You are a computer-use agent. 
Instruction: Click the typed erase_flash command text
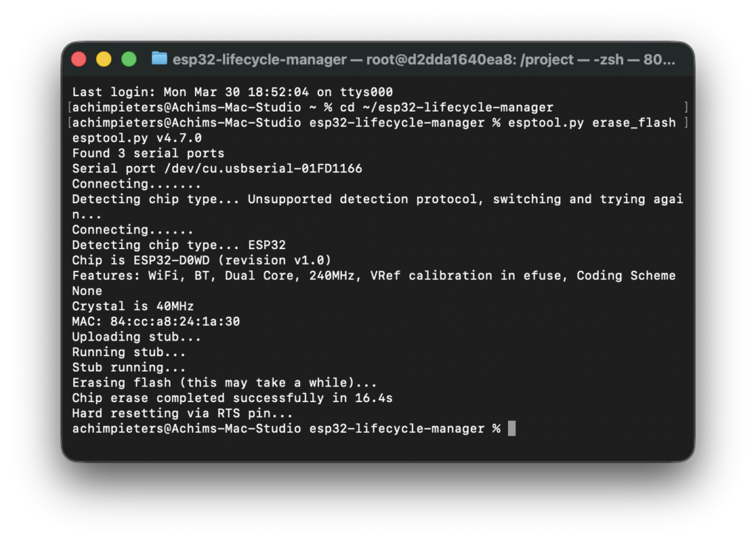tap(633, 123)
